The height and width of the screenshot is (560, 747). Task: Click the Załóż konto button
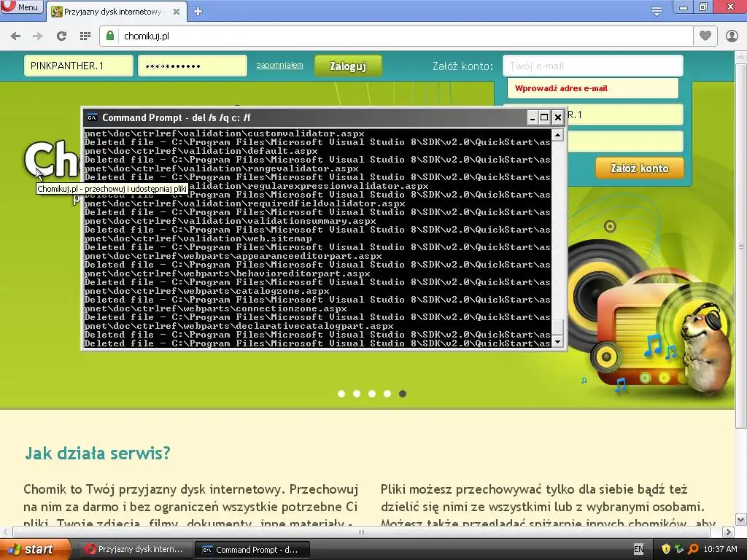639,168
